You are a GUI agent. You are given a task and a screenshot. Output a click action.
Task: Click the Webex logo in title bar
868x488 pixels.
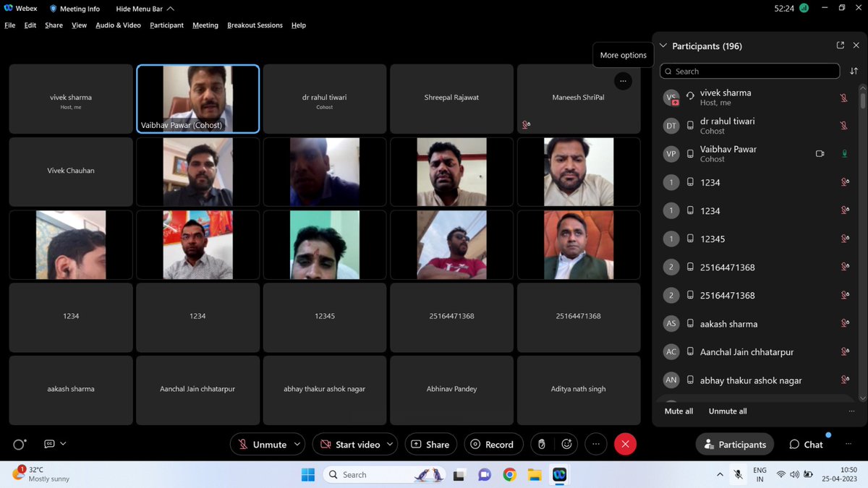(x=10, y=9)
